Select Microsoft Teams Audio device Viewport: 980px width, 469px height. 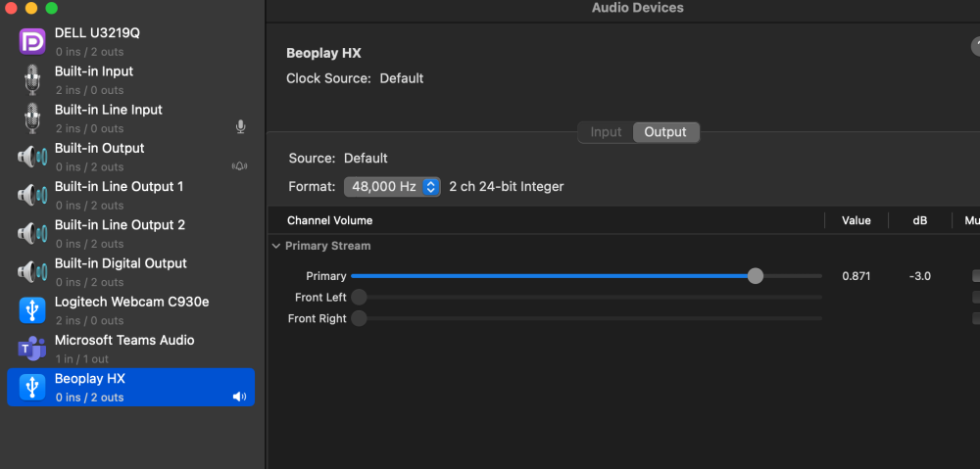pos(130,349)
